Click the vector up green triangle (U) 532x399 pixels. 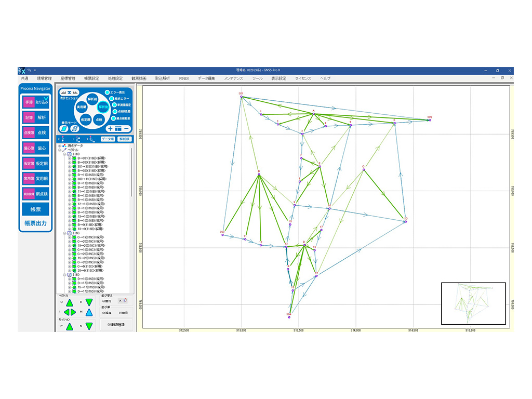point(69,303)
